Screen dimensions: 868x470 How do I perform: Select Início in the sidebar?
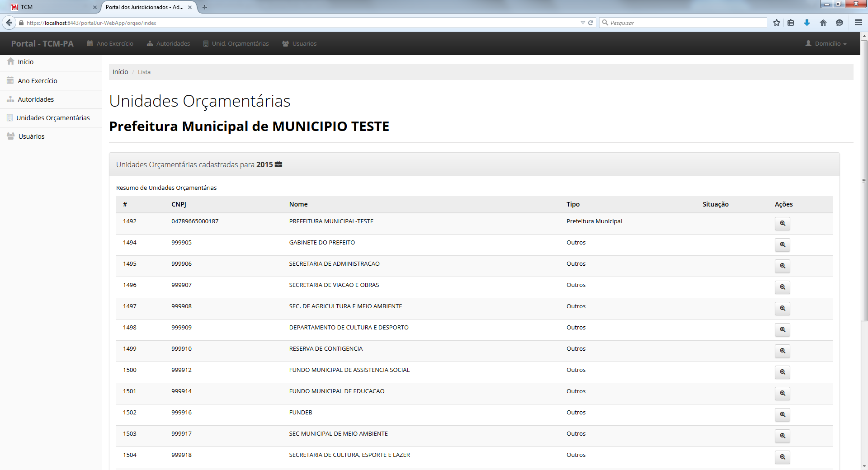click(x=51, y=62)
